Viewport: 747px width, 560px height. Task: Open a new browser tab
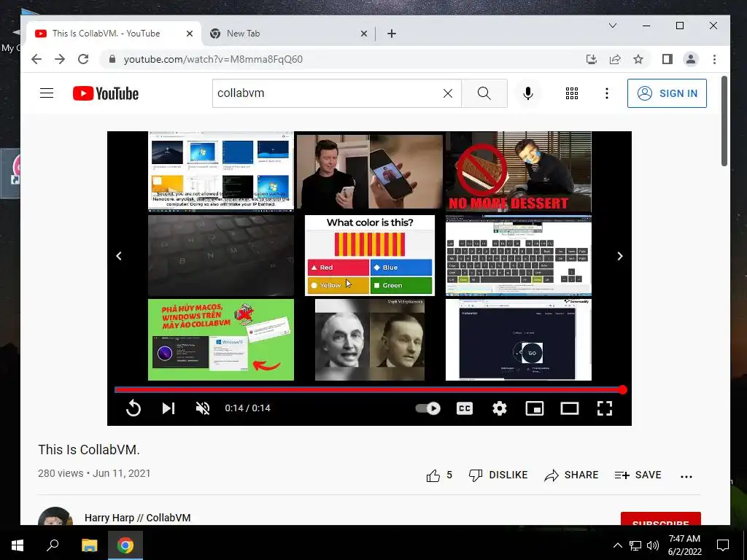coord(391,34)
